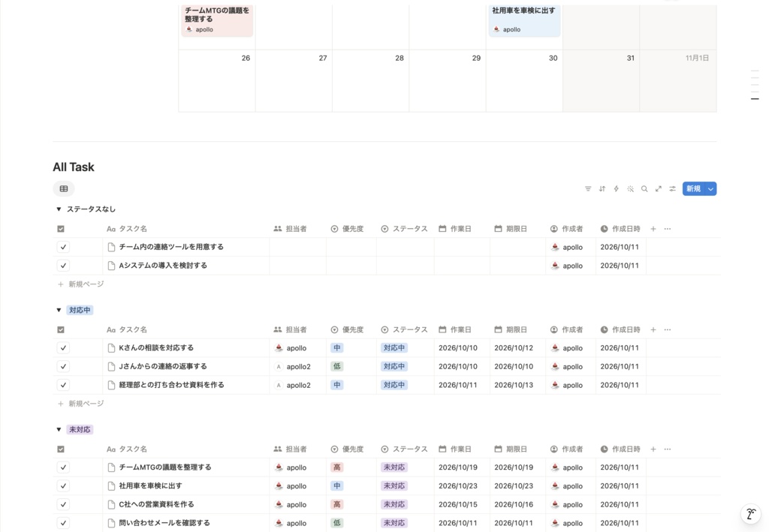
Task: Open 優先度 column menu in ステータスなし group
Action: [x=347, y=229]
